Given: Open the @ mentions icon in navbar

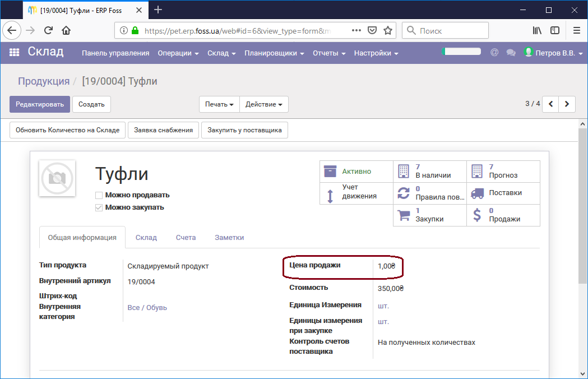Looking at the screenshot, I should [x=494, y=53].
